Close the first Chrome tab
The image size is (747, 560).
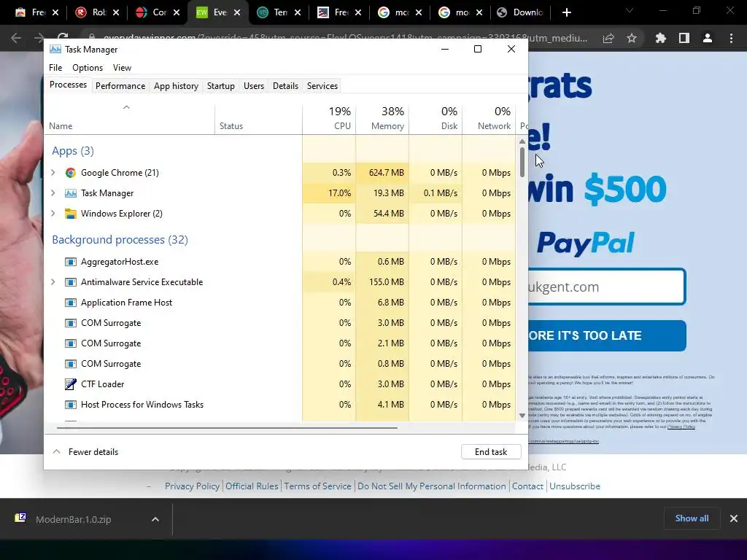[x=55, y=12]
